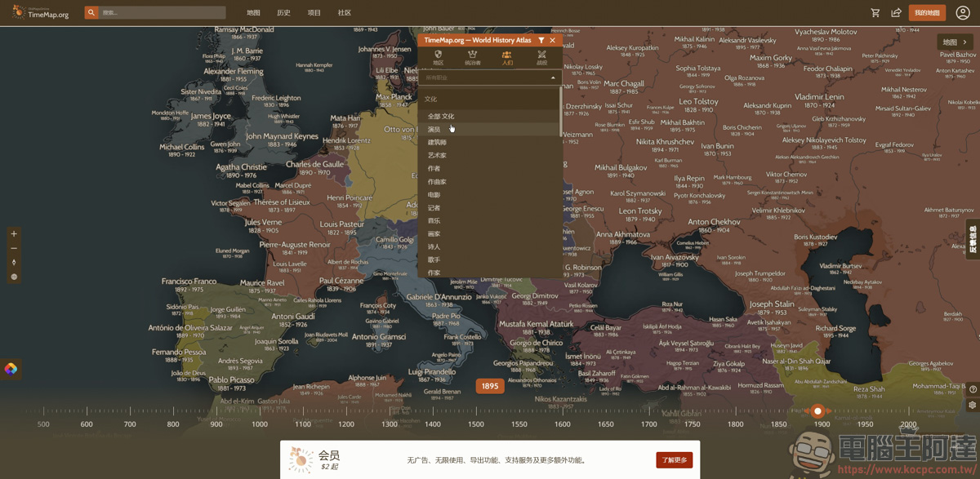Screen dimensions: 980x479
Task: Choose 建筑师 from the list
Action: pyautogui.click(x=437, y=143)
